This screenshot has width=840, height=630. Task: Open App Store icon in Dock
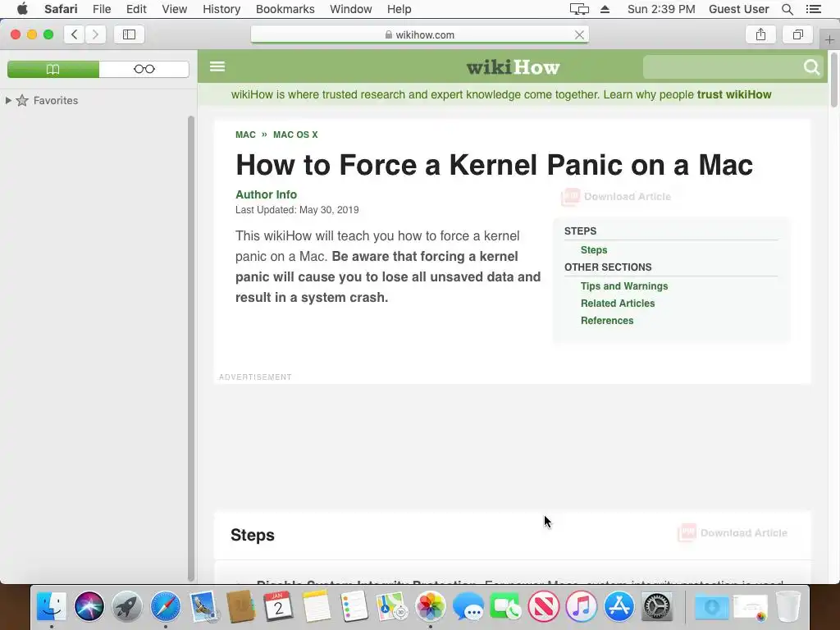pyautogui.click(x=619, y=606)
